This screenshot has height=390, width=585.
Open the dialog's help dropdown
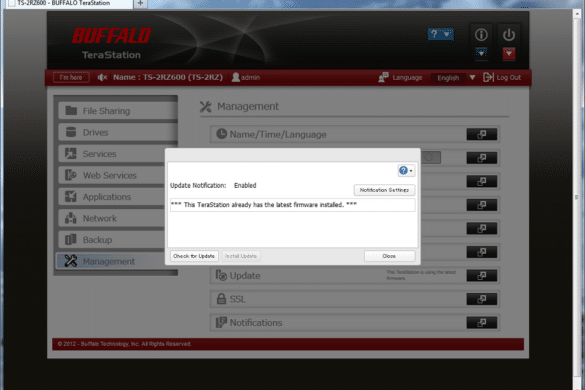(406, 171)
